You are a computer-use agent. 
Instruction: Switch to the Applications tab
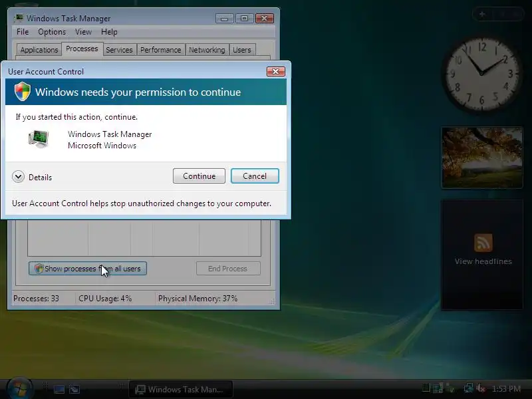(39, 50)
